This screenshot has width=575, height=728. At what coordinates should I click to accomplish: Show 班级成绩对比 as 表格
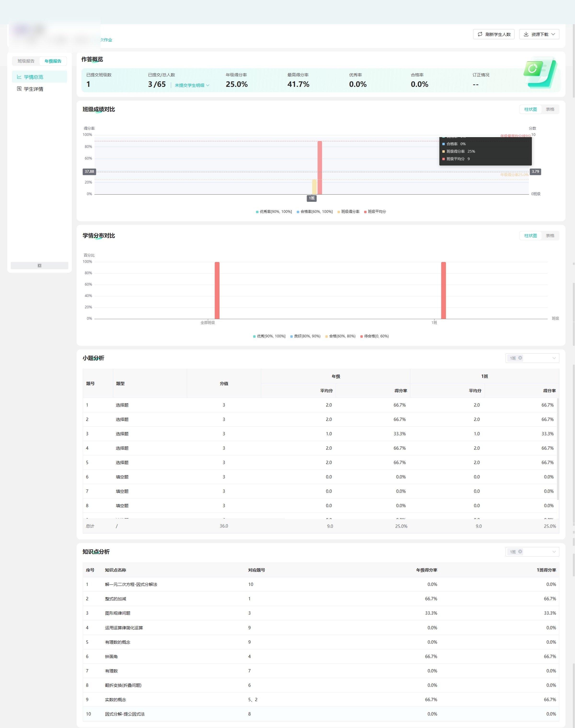click(x=550, y=109)
